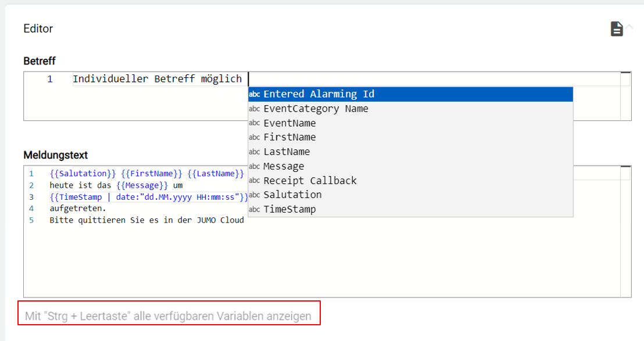Pick Salutation from autocomplete

point(292,195)
